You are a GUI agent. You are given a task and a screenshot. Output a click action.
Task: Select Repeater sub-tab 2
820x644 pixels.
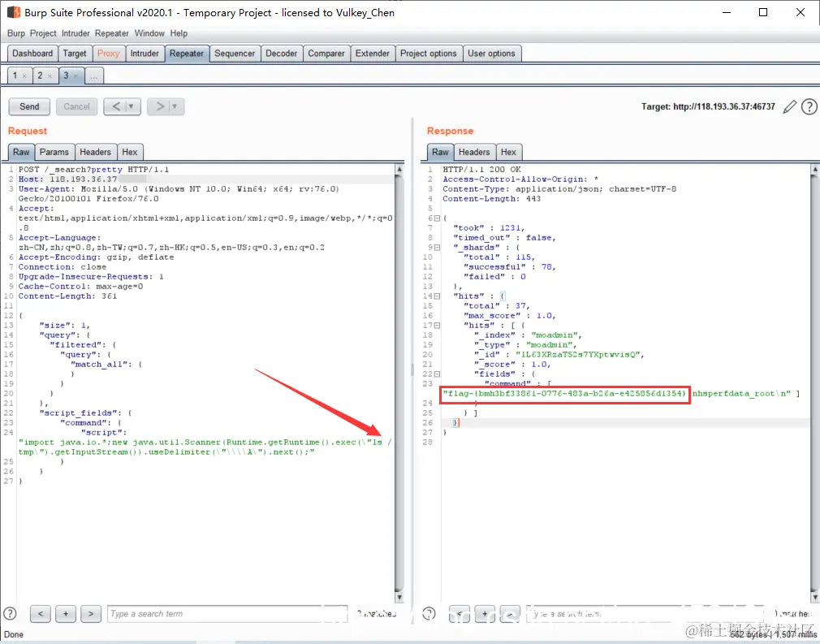(40, 76)
